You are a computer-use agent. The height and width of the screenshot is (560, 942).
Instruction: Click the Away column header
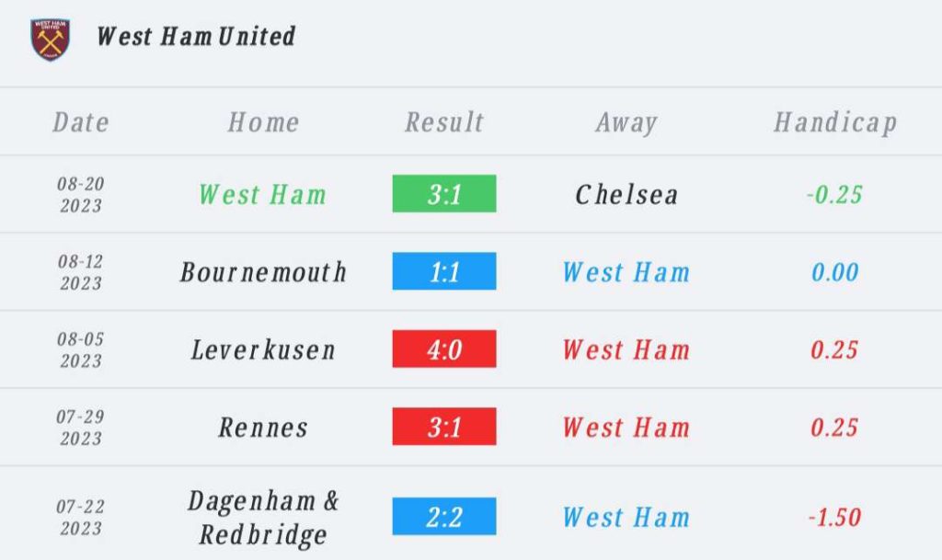tap(626, 123)
